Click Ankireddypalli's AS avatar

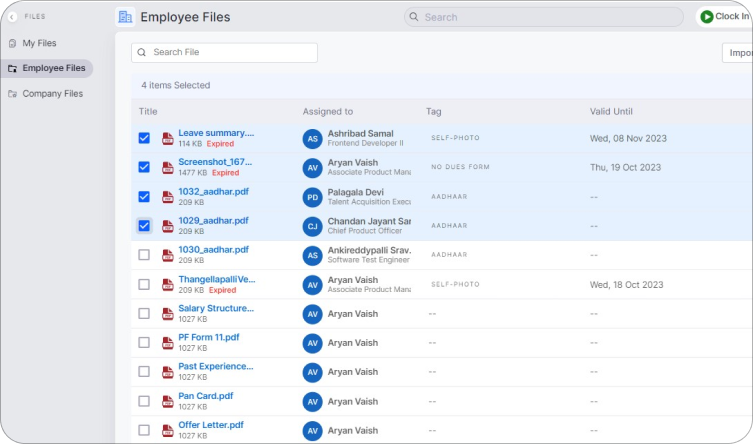(x=313, y=256)
